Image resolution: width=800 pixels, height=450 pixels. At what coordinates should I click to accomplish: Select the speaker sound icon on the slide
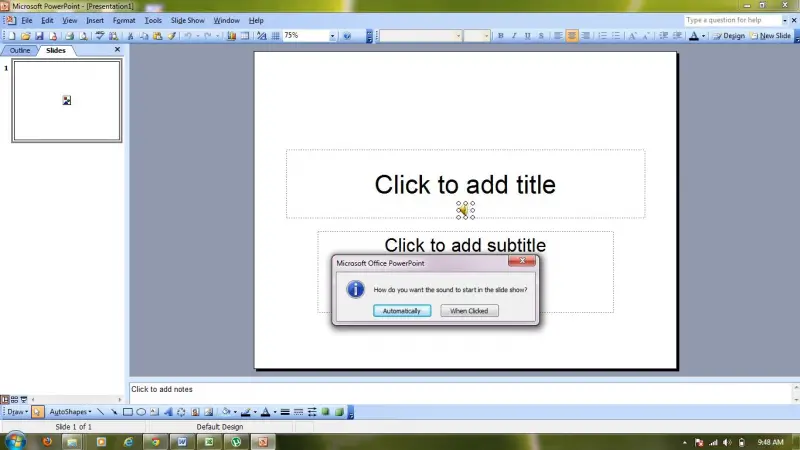465,210
